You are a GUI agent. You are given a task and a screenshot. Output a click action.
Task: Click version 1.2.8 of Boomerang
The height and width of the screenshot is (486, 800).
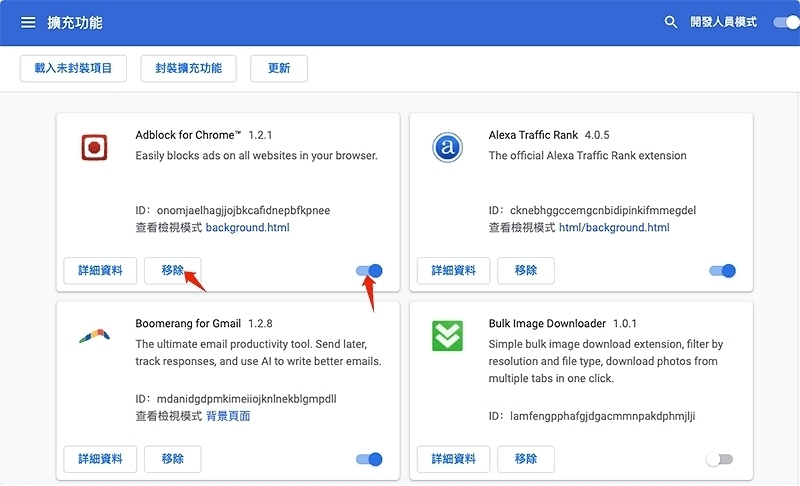click(x=260, y=324)
